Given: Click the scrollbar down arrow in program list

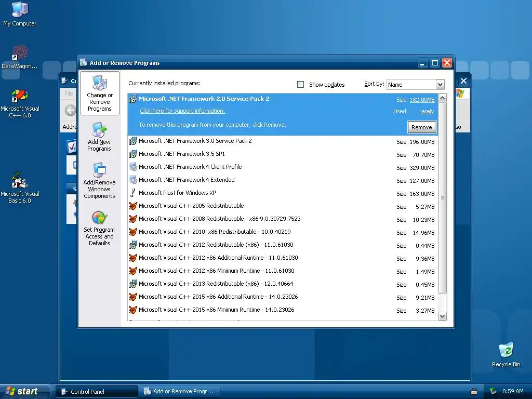Looking at the screenshot, I should click(x=442, y=316).
